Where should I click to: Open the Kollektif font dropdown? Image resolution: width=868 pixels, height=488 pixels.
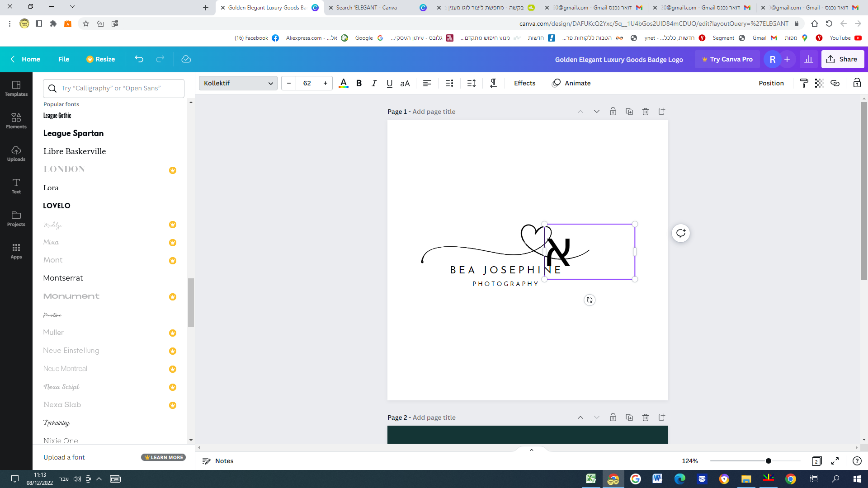pos(238,83)
